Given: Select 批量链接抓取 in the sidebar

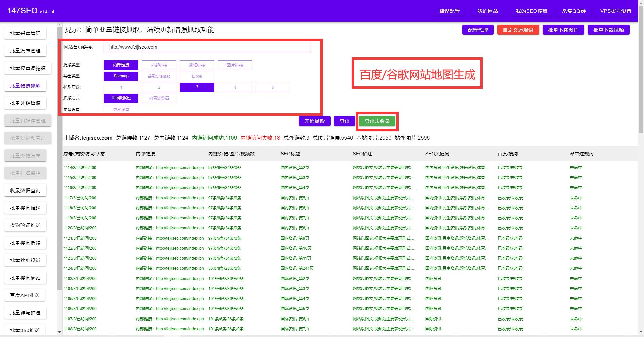Looking at the screenshot, I should 25,85.
